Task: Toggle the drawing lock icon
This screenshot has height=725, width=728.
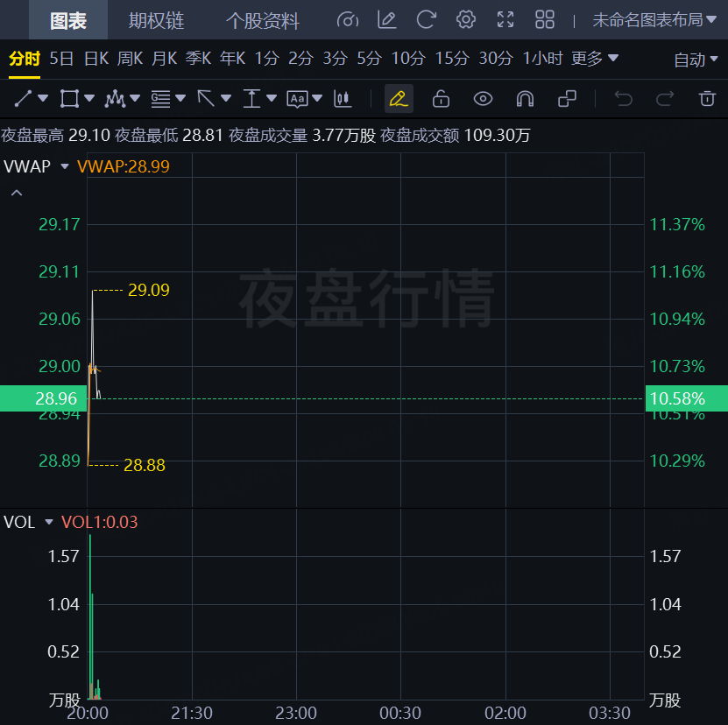Action: tap(441, 98)
